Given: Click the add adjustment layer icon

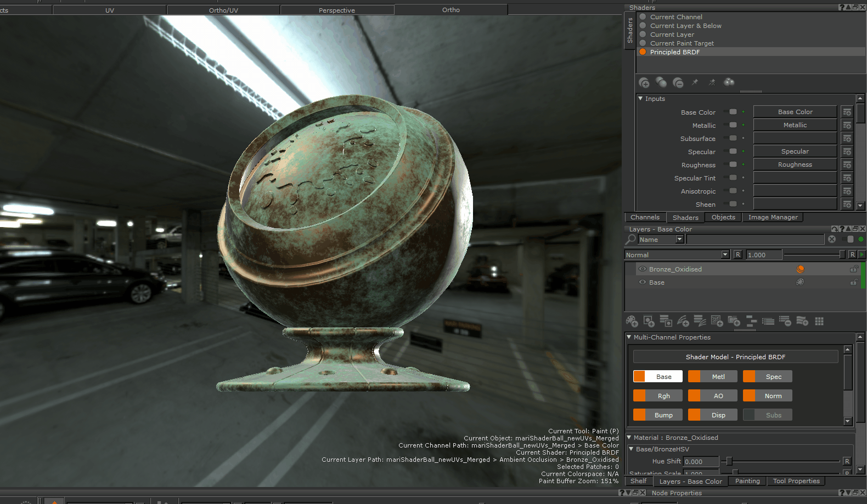Looking at the screenshot, I should point(683,321).
